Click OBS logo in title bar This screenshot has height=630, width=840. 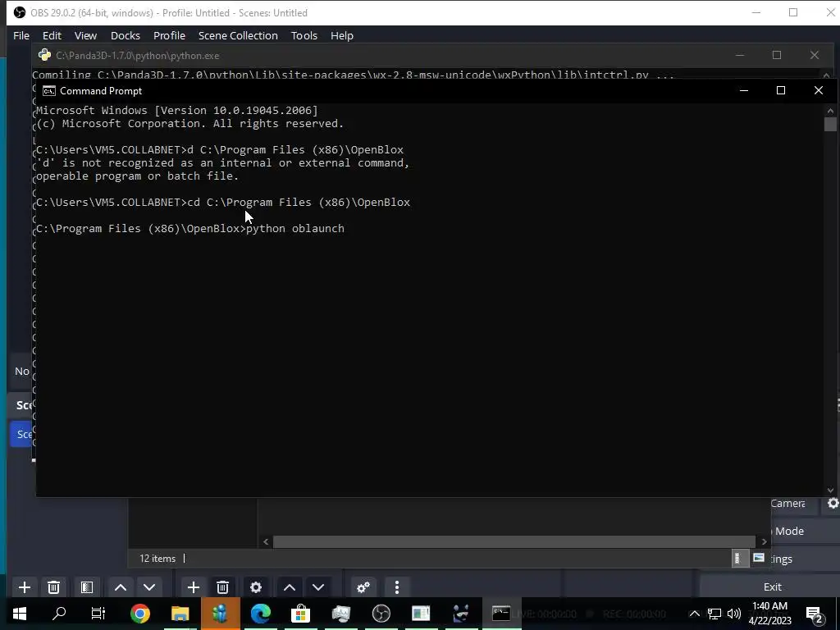click(x=20, y=12)
